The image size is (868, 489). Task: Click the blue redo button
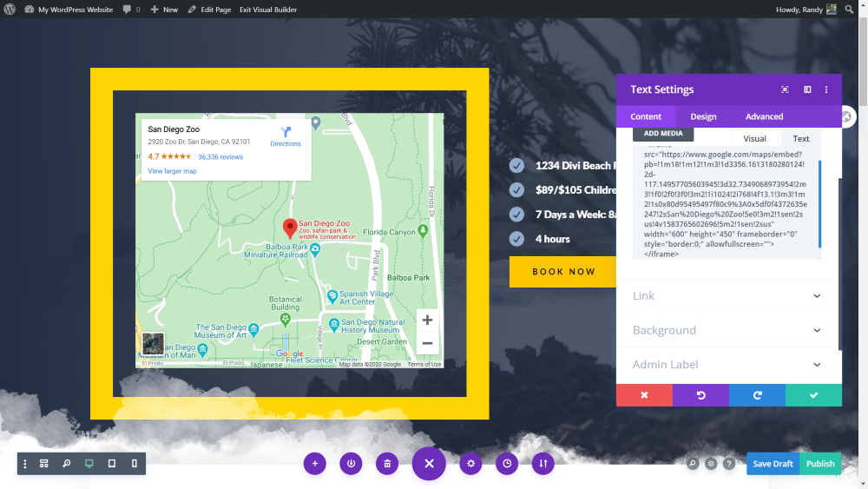tap(757, 395)
